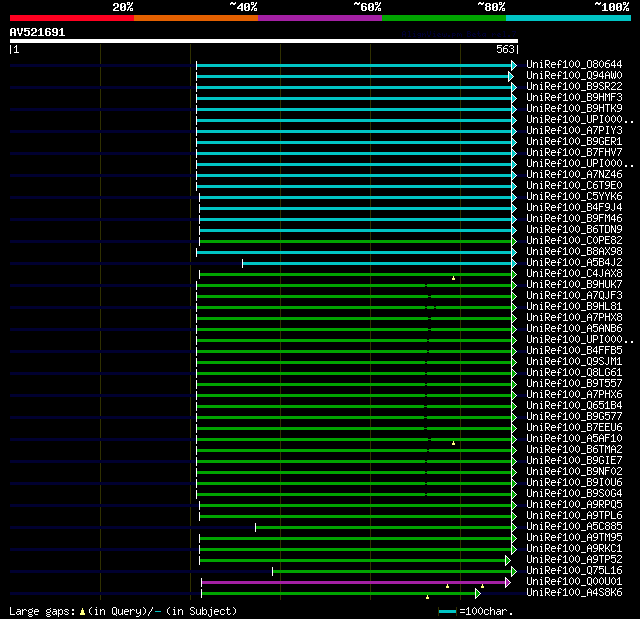Click the orange ~40% identity legend segment
The height and width of the screenshot is (619, 640).
pyautogui.click(x=196, y=18)
